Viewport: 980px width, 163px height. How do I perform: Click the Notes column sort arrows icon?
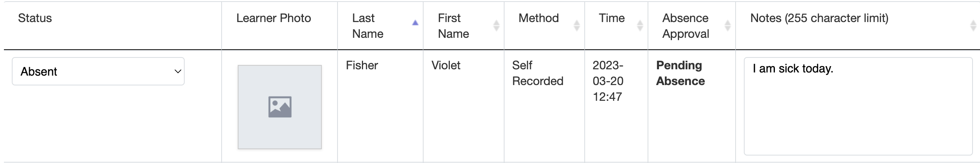click(973, 26)
